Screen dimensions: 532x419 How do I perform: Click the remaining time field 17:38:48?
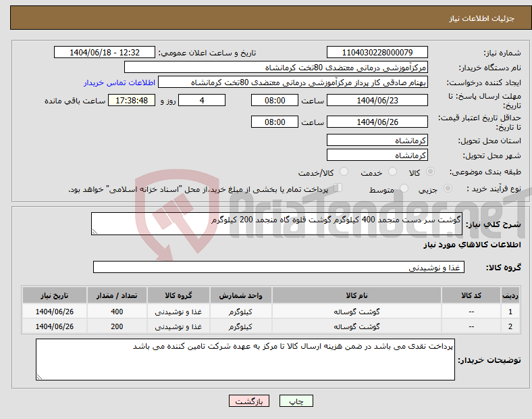point(132,100)
